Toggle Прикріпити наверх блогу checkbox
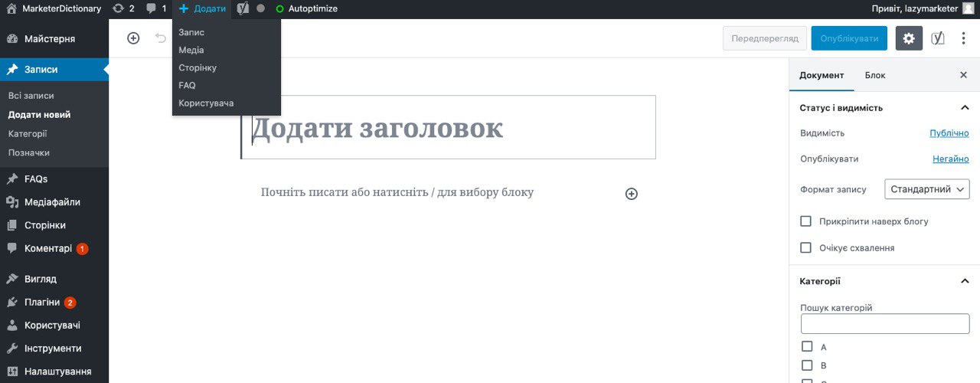Image resolution: width=980 pixels, height=383 pixels. tap(805, 221)
